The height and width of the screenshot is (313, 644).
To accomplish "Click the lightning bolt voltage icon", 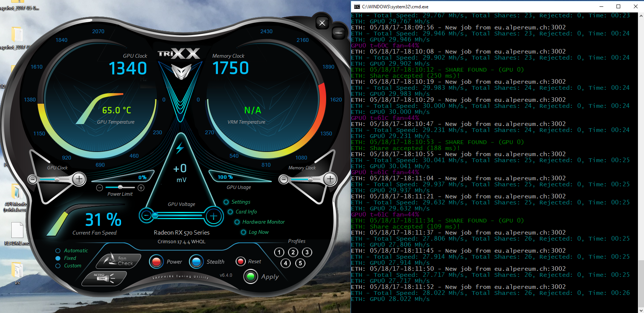I will (x=180, y=148).
